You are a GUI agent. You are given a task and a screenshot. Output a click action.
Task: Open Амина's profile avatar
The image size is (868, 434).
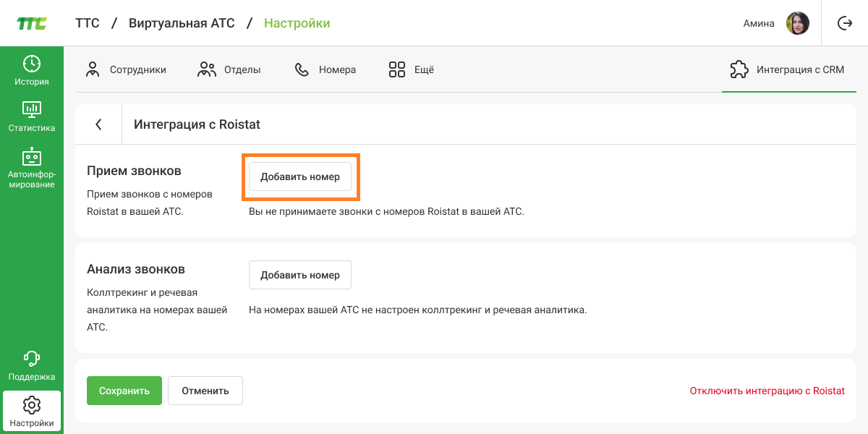tap(798, 23)
